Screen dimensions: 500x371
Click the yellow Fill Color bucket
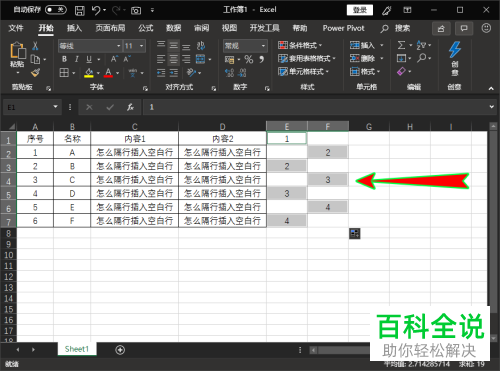[89, 72]
